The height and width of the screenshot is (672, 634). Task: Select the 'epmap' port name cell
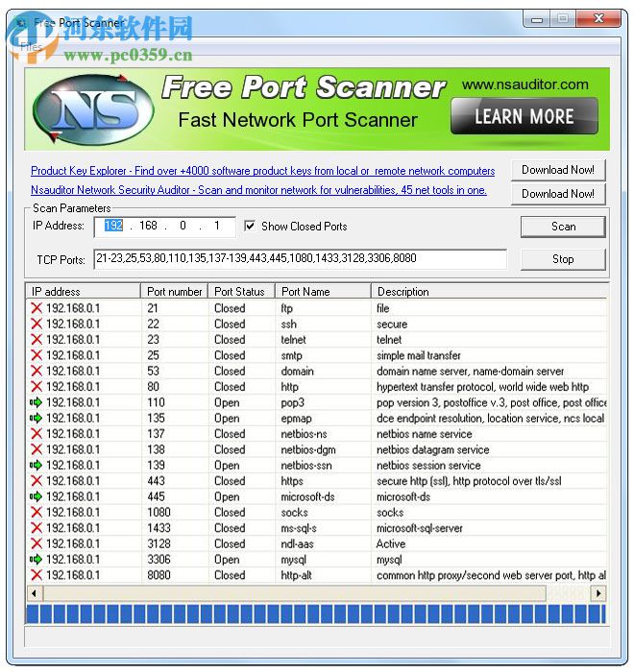pos(297,419)
